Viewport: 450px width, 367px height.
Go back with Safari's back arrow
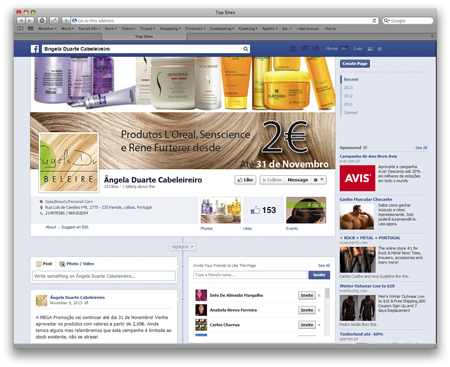[x=21, y=21]
